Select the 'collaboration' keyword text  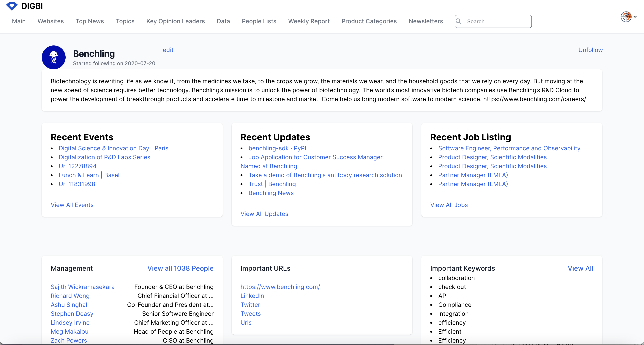click(x=456, y=278)
